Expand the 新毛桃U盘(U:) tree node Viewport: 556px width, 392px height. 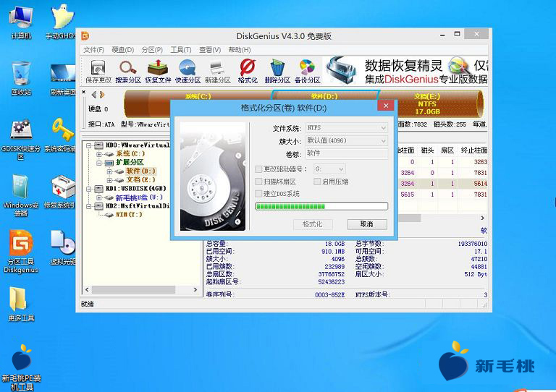pyautogui.click(x=99, y=197)
